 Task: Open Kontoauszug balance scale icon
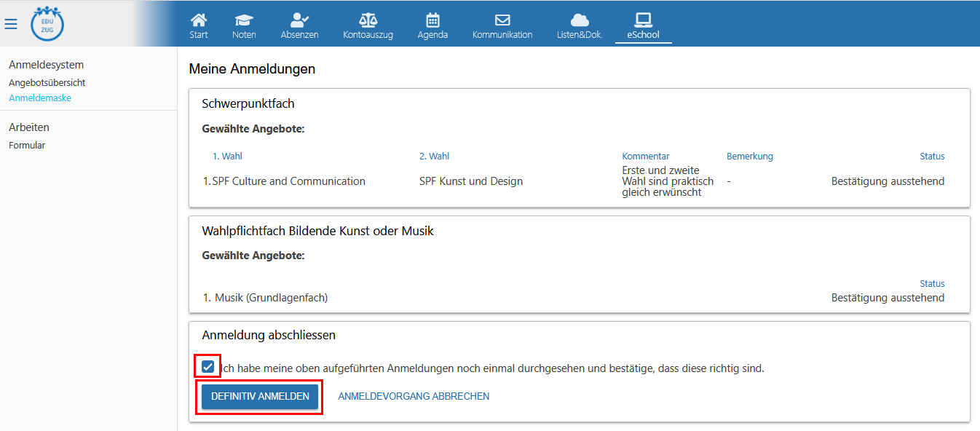coord(368,20)
